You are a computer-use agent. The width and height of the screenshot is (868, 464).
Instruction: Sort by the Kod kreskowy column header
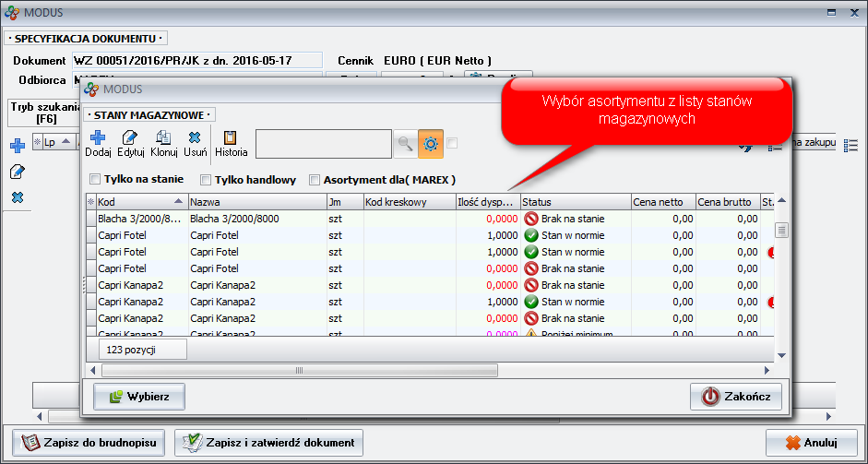[x=409, y=202]
